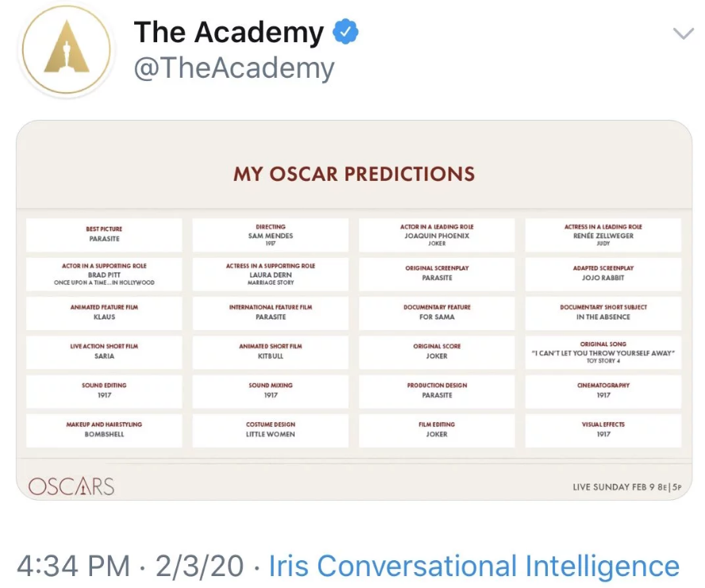
Task: Open The Academy display name
Action: 229,32
